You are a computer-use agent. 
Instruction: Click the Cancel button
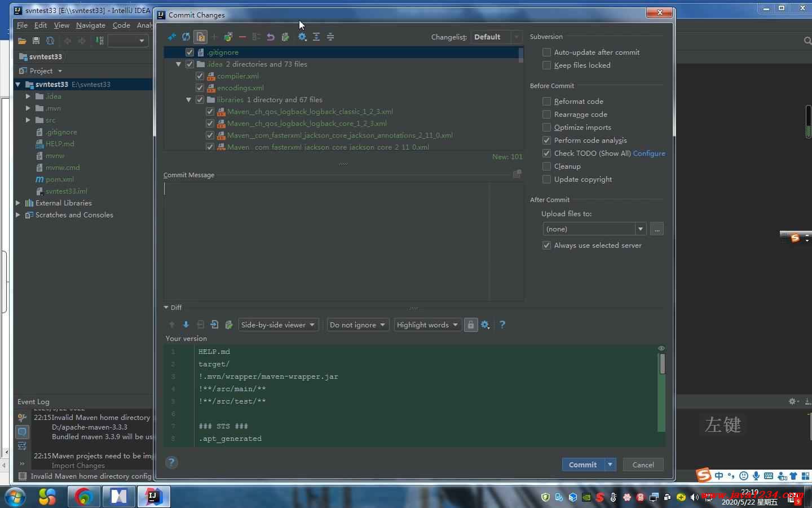coord(643,465)
